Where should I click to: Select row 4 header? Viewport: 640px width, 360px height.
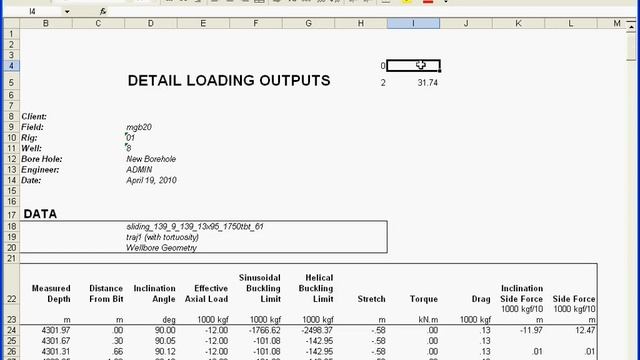11,66
